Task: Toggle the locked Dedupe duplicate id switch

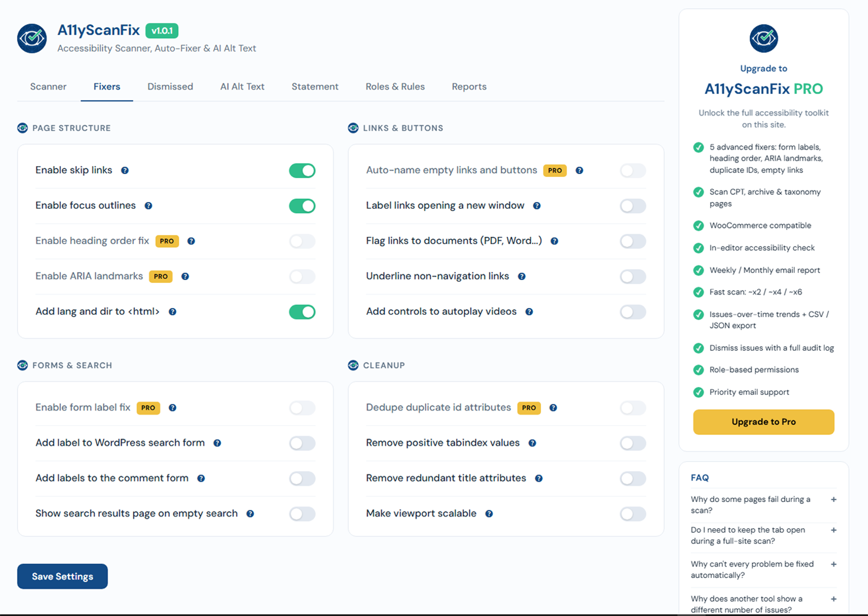Action: coord(633,408)
